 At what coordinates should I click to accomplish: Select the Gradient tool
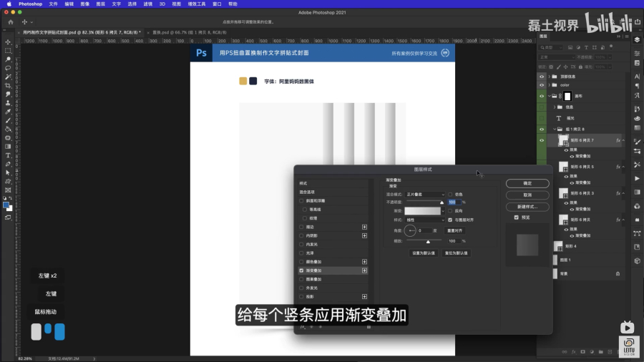(x=8, y=147)
